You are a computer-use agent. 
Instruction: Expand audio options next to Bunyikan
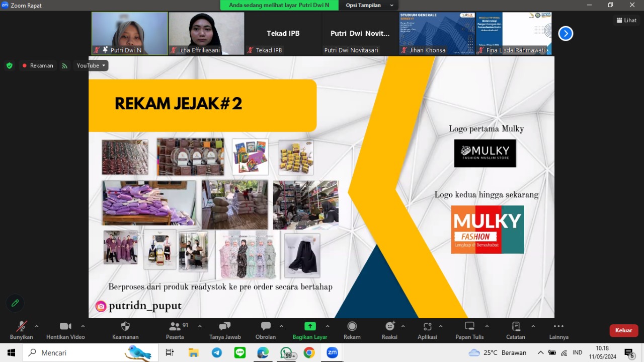click(36, 326)
